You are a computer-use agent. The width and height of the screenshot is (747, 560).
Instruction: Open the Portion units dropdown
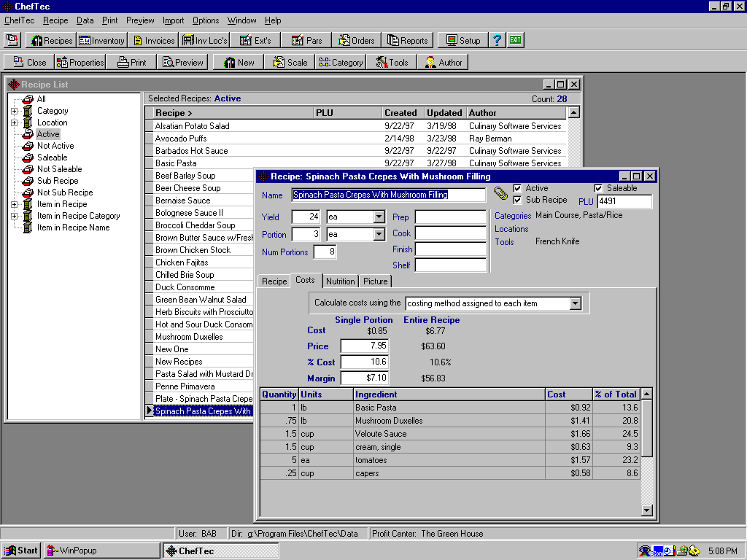[379, 234]
